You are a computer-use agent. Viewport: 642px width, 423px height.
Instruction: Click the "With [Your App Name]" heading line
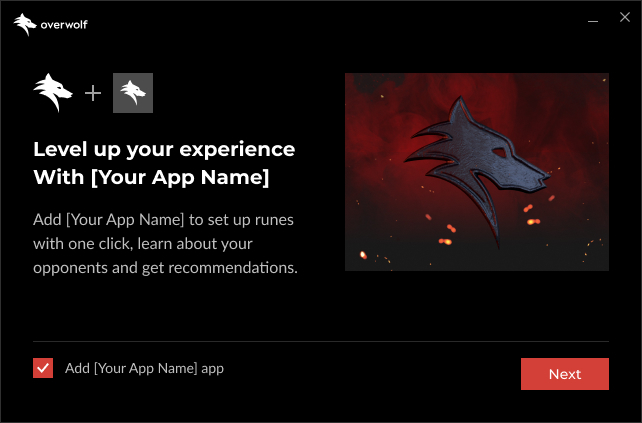click(151, 177)
